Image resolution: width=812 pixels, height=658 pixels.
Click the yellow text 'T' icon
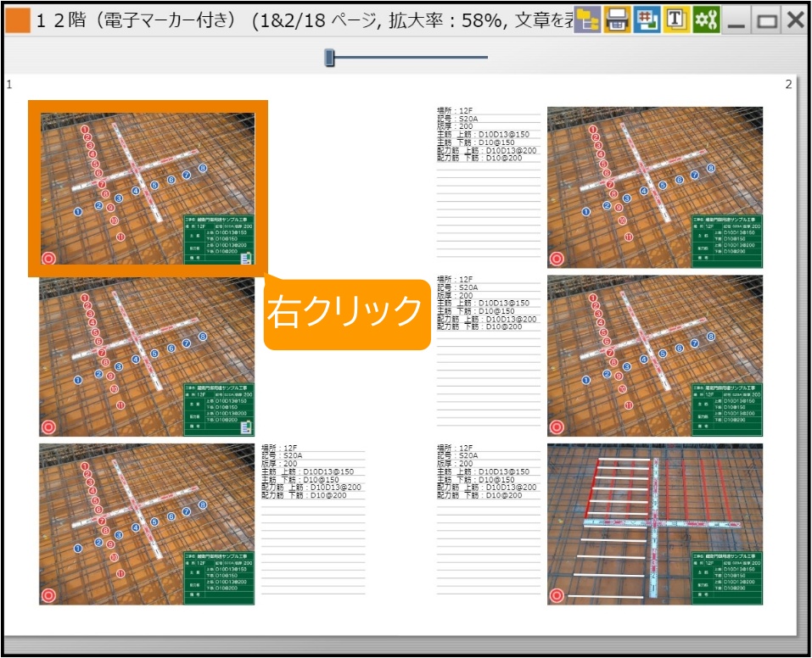tap(676, 20)
